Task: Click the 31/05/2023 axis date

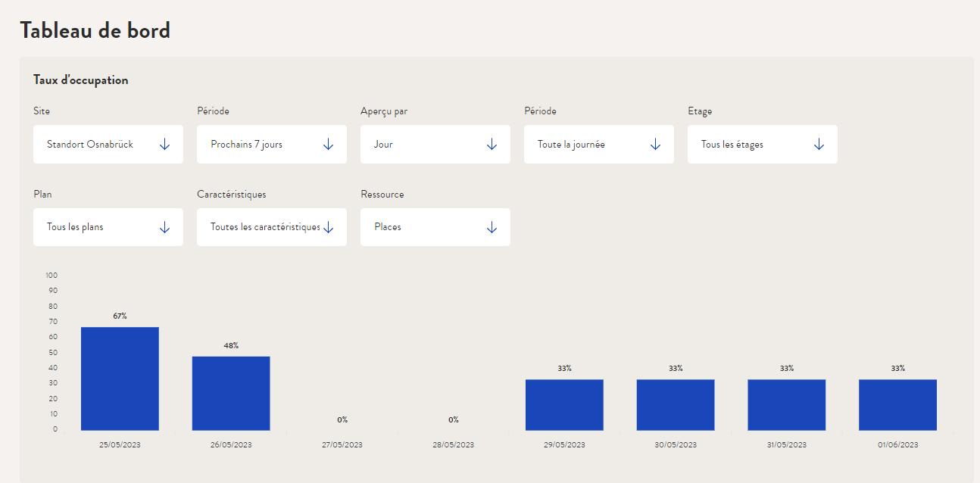Action: click(x=787, y=444)
